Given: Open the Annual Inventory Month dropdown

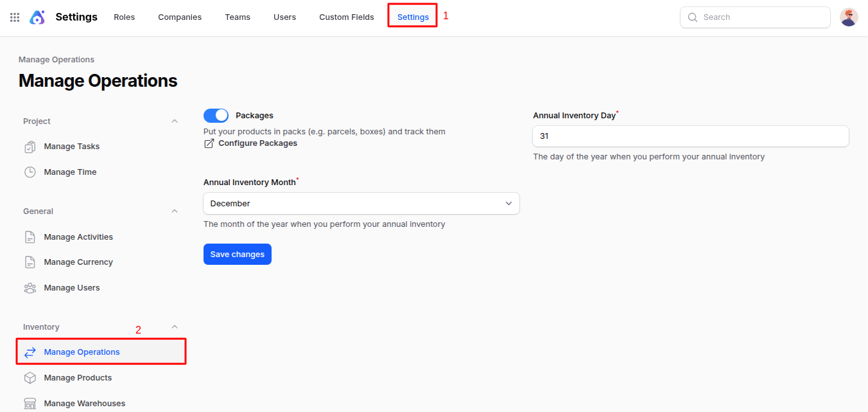Looking at the screenshot, I should (x=361, y=204).
